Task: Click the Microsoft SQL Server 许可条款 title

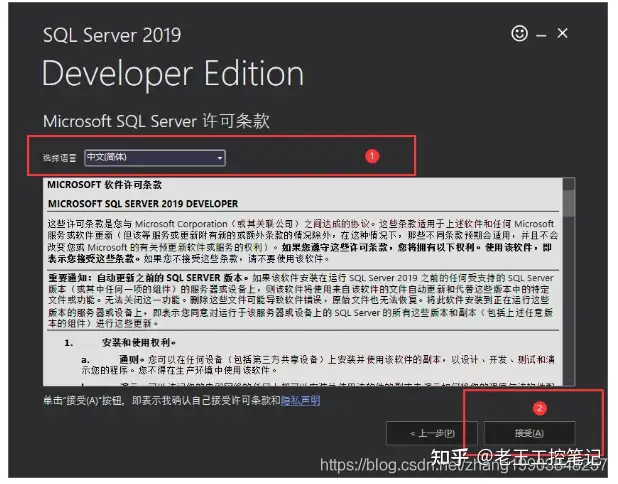Action: click(x=156, y=121)
